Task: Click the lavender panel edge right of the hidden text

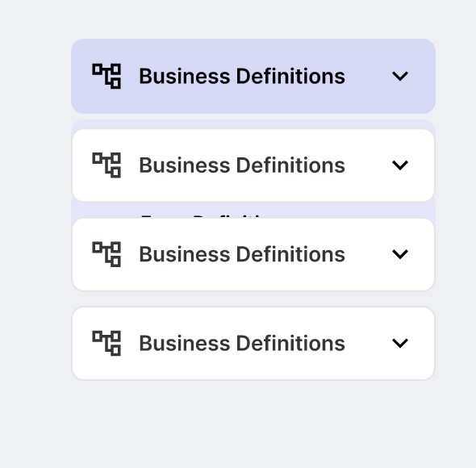Action: point(349,210)
